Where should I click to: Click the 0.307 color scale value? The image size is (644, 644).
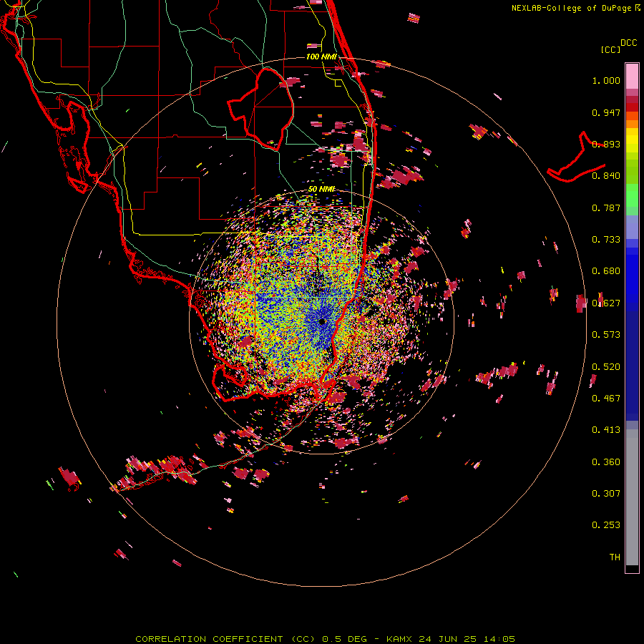coord(606,494)
